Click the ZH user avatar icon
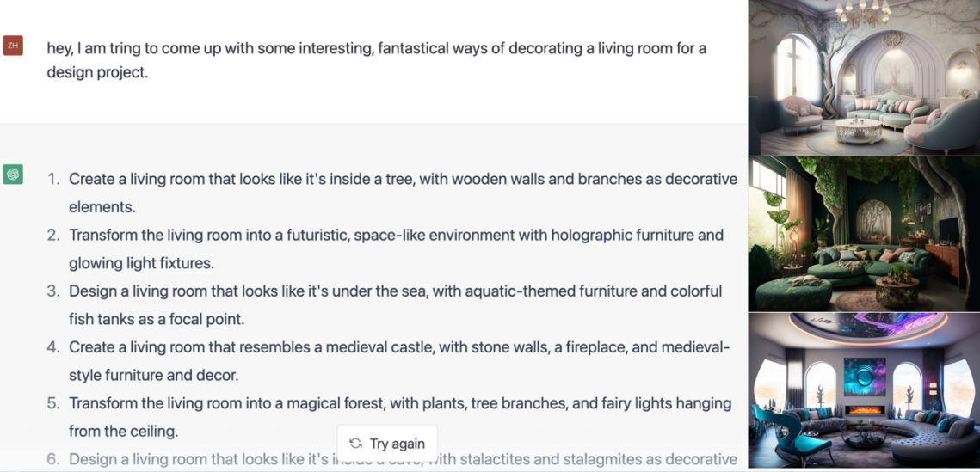Screen dimensions: 980x472 13,46
